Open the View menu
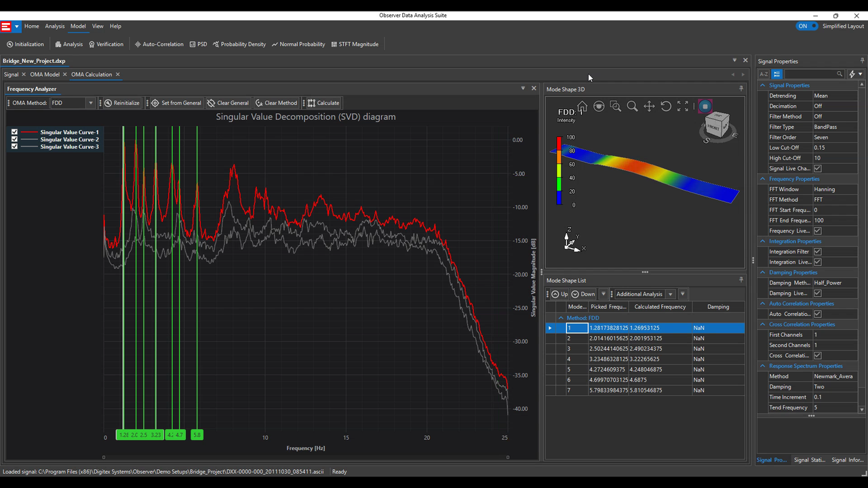The image size is (868, 488). (98, 26)
